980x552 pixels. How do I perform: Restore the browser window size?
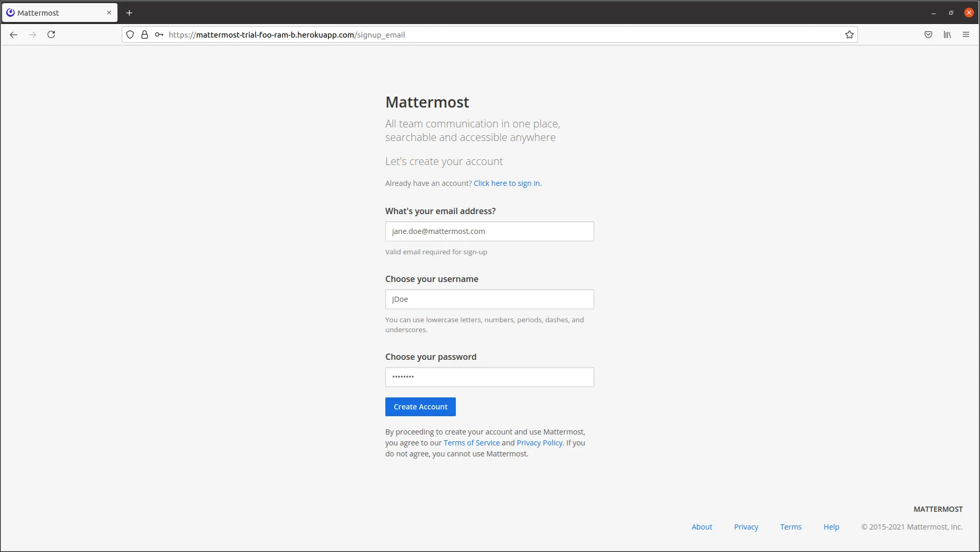coord(951,13)
